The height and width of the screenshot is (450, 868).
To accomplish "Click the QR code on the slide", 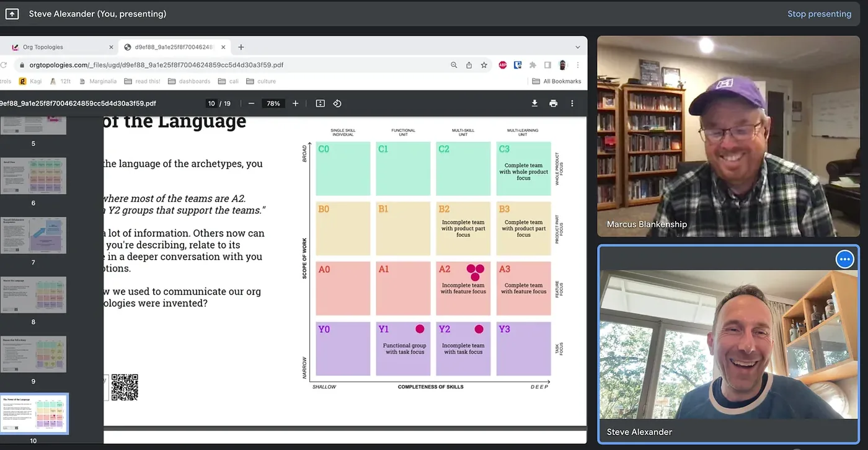I will (125, 387).
